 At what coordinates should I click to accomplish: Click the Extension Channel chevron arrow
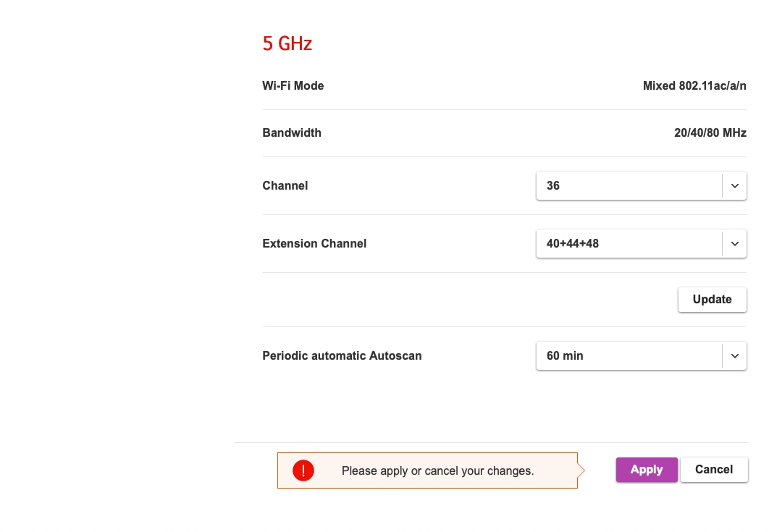[734, 244]
